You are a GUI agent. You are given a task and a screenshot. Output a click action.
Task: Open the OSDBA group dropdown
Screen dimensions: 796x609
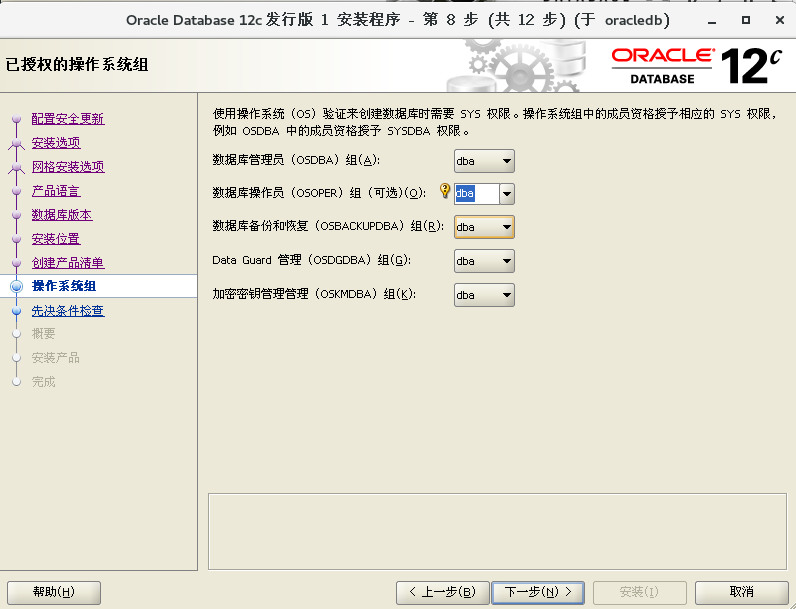click(x=484, y=161)
